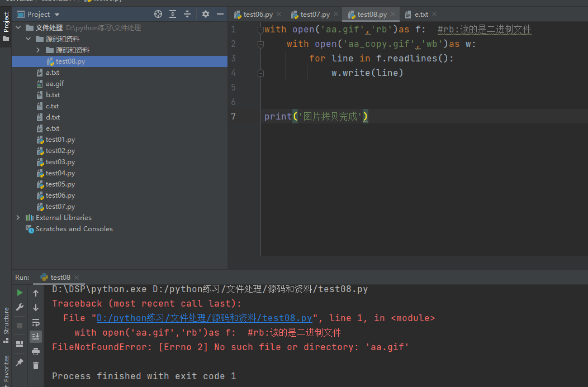The image size is (588, 387).
Task: Click the Down stack trace arrow
Action: pos(36,308)
